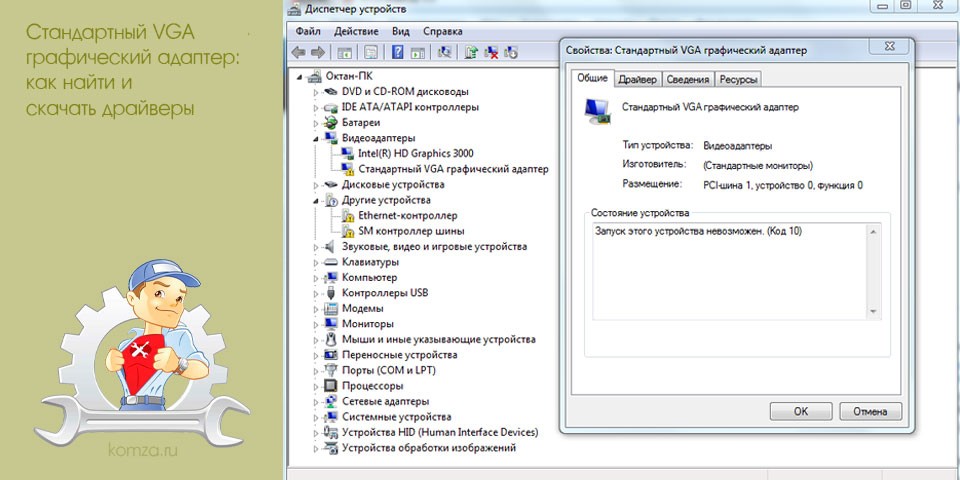Click the Батареи battery icon
Image resolution: width=960 pixels, height=480 pixels.
[x=331, y=122]
